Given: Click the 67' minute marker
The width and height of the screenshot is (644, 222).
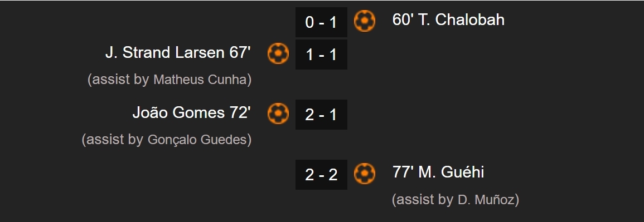Looking at the screenshot, I should pyautogui.click(x=240, y=53).
